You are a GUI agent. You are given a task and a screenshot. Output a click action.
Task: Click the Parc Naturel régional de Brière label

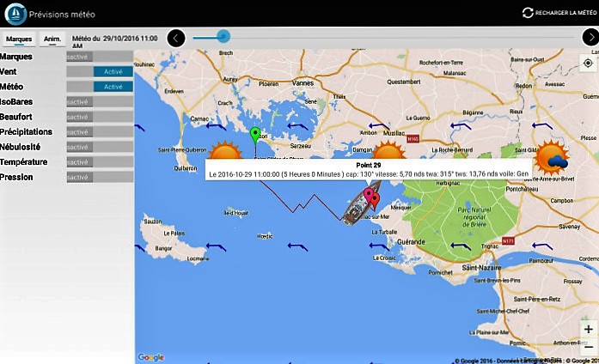coord(474,217)
